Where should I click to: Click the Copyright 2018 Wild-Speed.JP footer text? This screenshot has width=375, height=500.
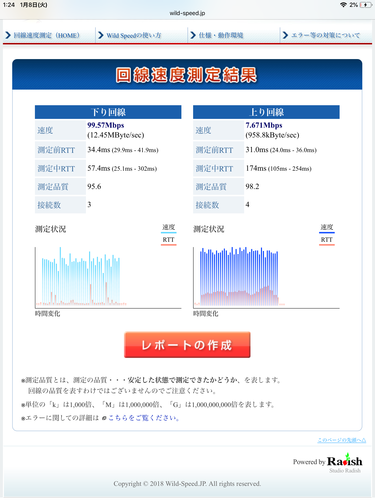tap(187, 483)
